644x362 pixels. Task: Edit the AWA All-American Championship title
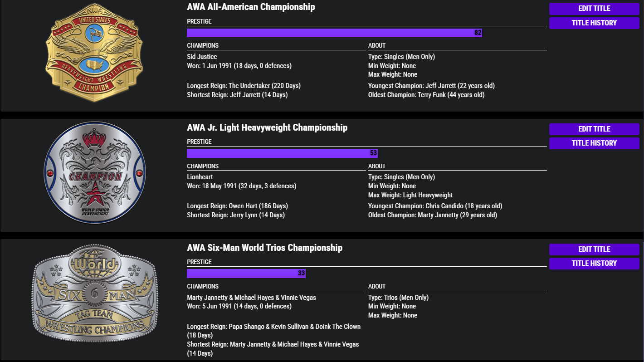point(594,9)
